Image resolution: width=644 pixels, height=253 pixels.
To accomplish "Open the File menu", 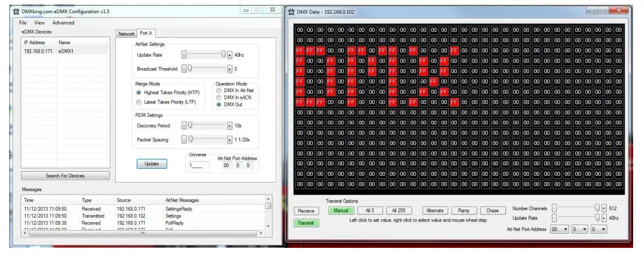I will click(22, 22).
